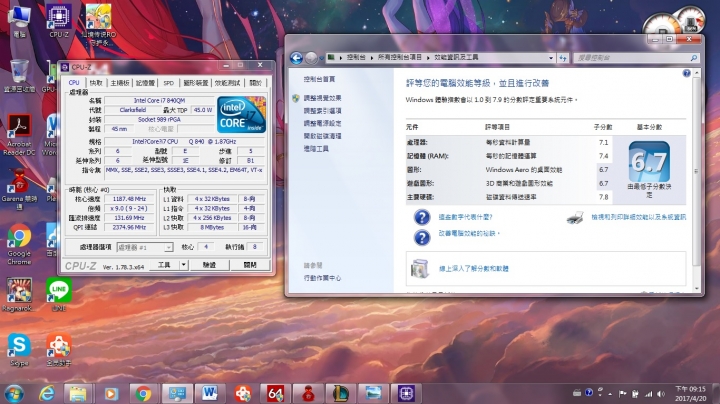Open the 電腦 (Computer) desktop icon
This screenshot has height=404, width=720.
[18, 21]
